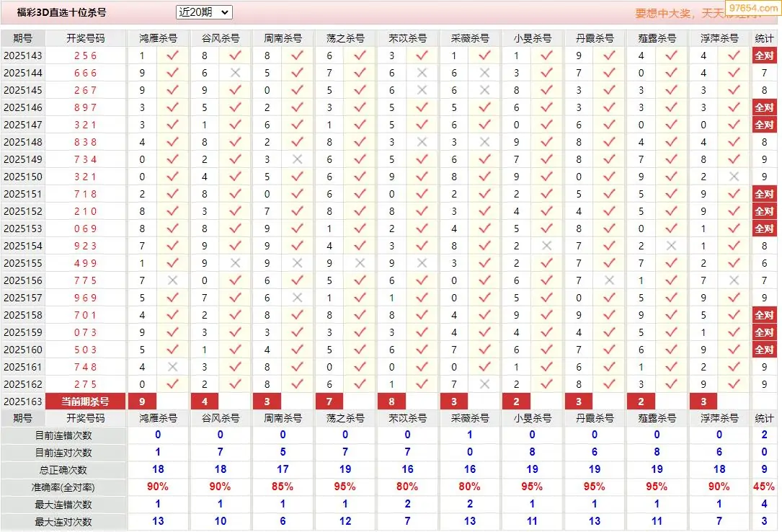Click the 85% accuracy under 周南杀号

283,487
